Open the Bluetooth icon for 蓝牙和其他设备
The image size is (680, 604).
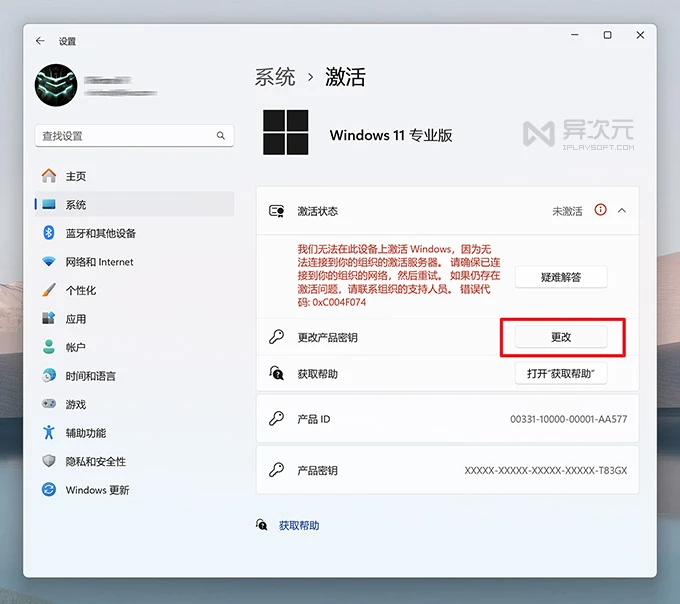click(49, 233)
